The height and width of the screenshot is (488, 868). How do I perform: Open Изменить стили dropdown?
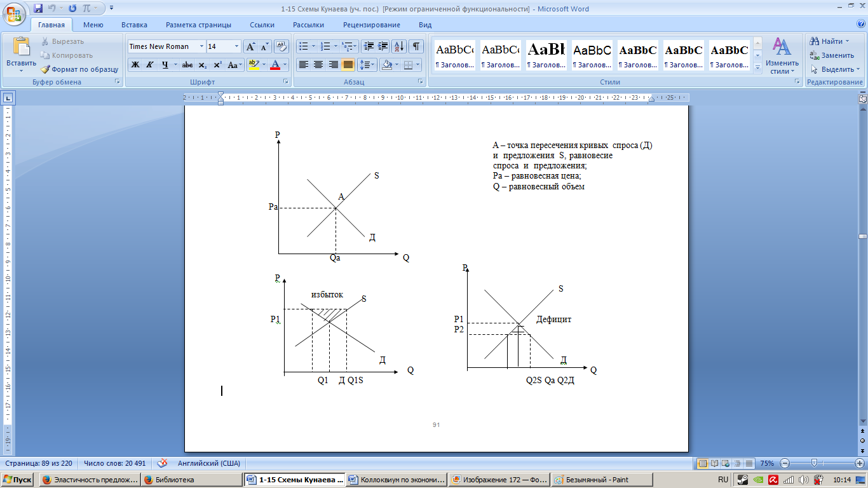782,56
